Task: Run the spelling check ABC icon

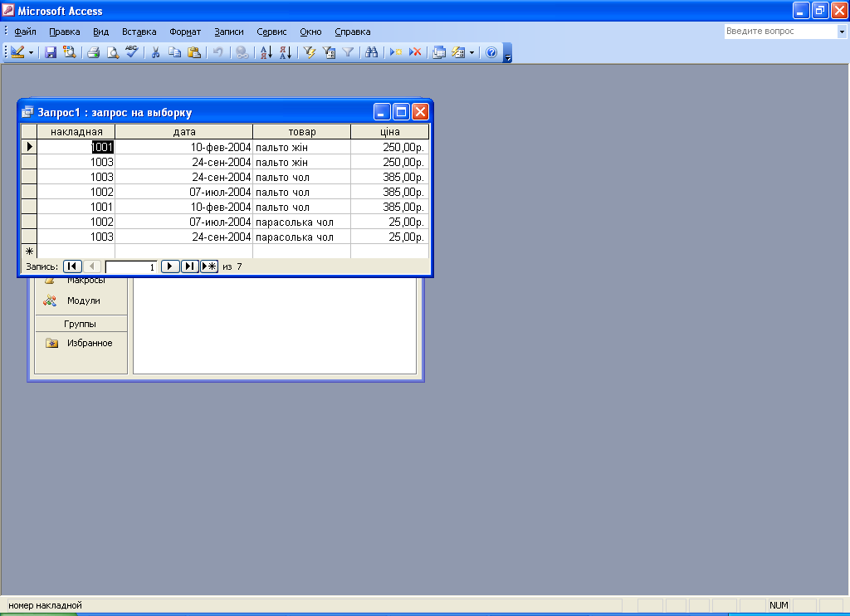Action: pos(131,52)
